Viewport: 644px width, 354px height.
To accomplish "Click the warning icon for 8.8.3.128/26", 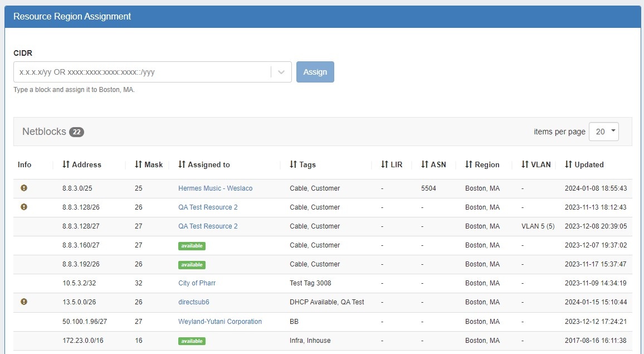I will [24, 207].
